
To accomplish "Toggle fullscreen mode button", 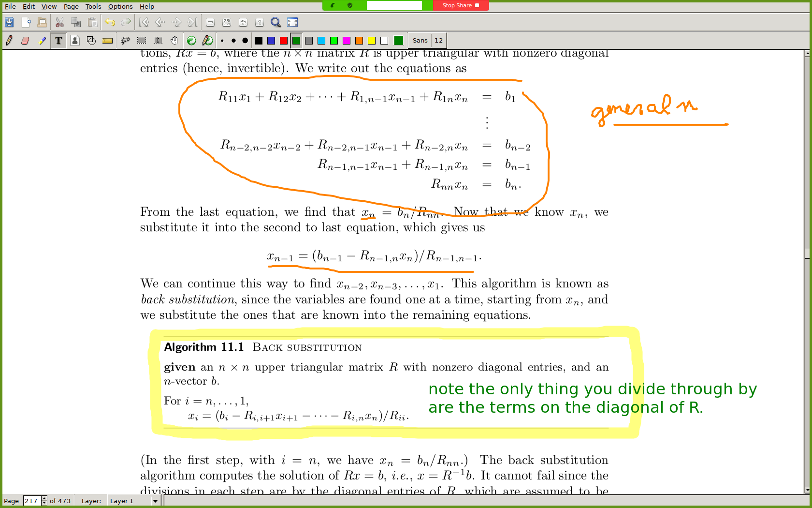I will pyautogui.click(x=292, y=22).
